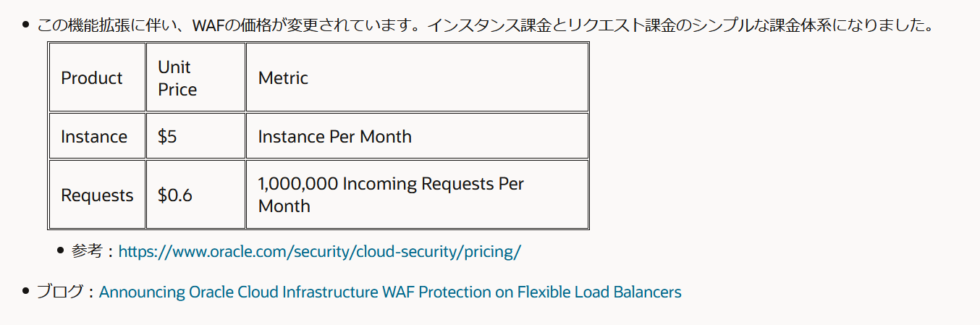Screen dimensions: 980x325
Task: Click the ブログ label text
Action: (60, 292)
